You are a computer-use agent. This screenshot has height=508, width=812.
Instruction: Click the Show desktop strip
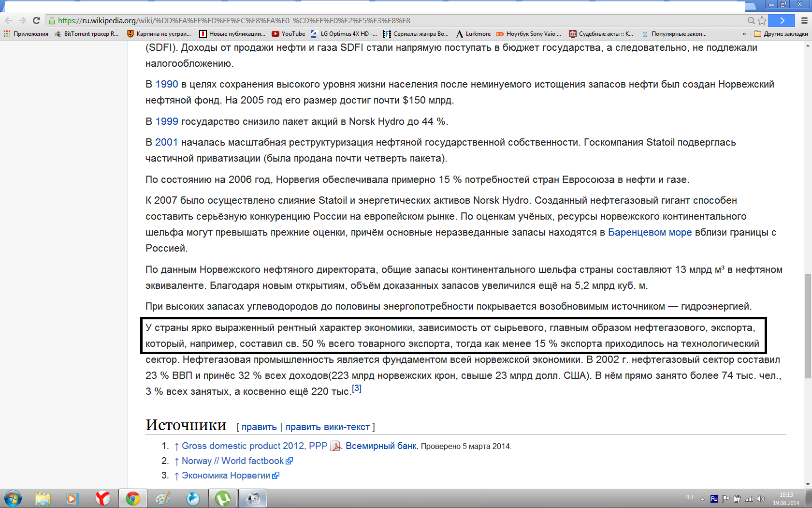click(x=808, y=498)
